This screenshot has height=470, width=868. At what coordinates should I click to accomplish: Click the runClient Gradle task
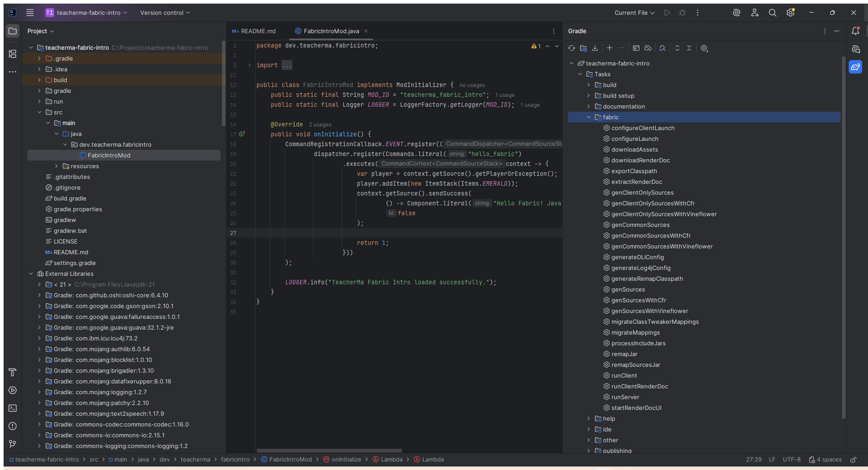(x=624, y=375)
